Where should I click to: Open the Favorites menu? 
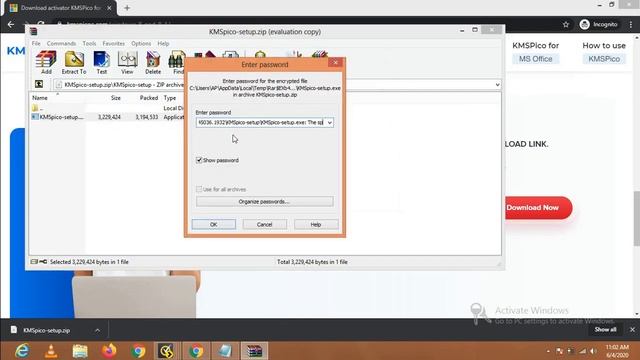tap(113, 43)
